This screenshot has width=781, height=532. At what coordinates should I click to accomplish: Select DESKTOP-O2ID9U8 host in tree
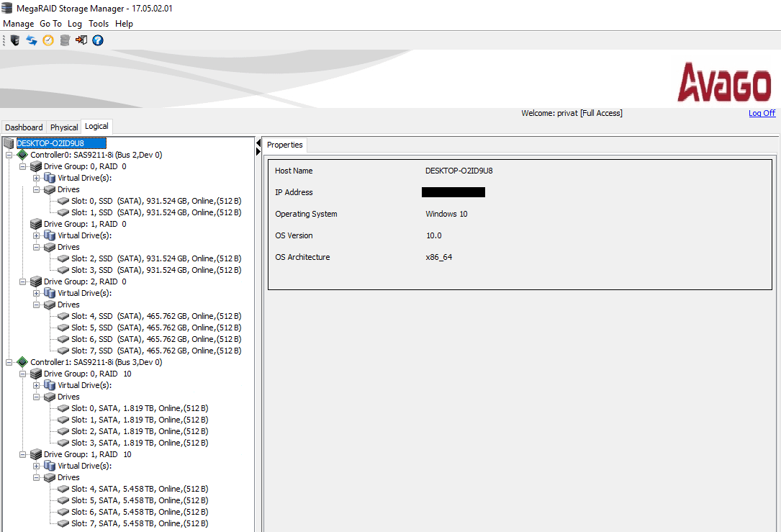[x=61, y=143]
